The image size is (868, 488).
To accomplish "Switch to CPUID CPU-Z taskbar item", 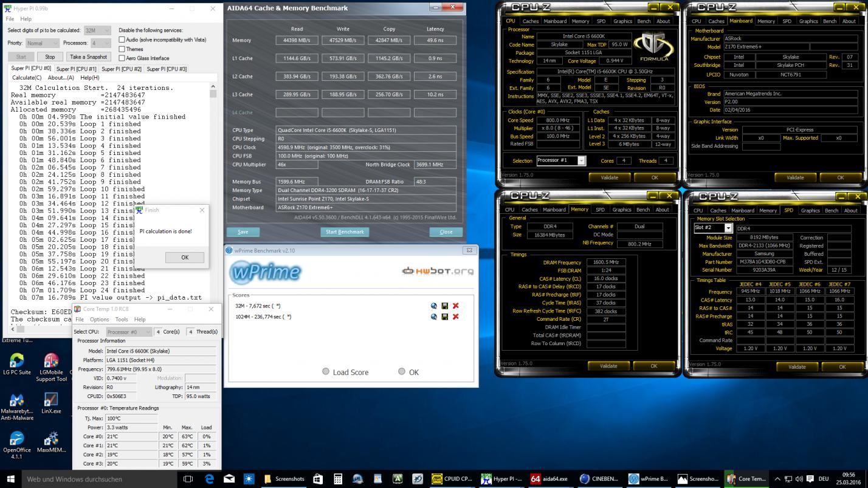I will click(452, 479).
